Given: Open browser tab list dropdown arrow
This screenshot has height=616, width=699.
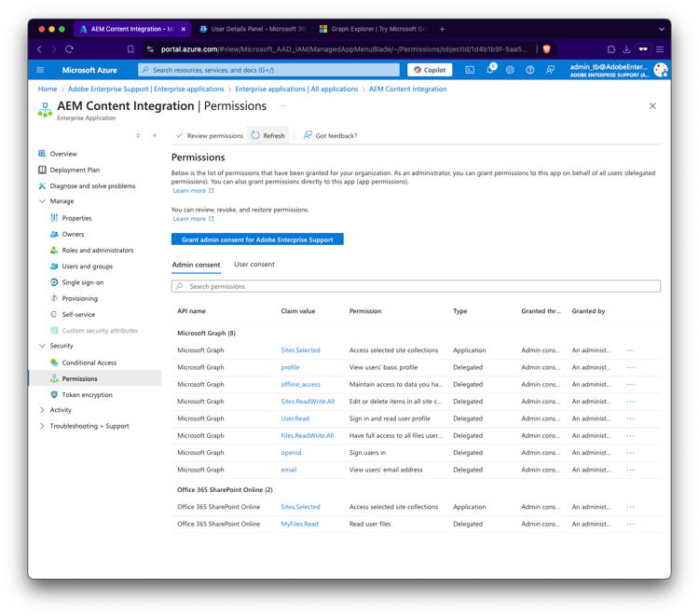Looking at the screenshot, I should [661, 29].
